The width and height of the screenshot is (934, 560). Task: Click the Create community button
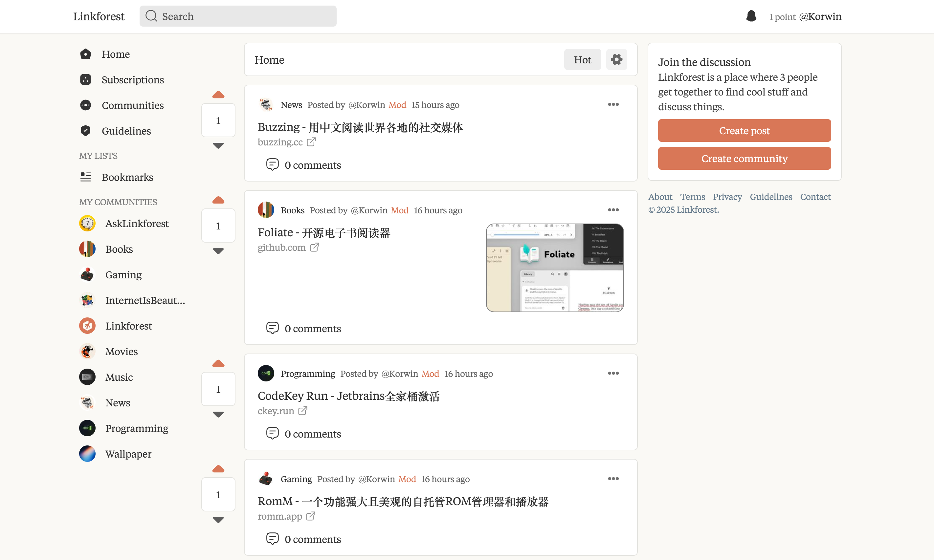coord(744,158)
